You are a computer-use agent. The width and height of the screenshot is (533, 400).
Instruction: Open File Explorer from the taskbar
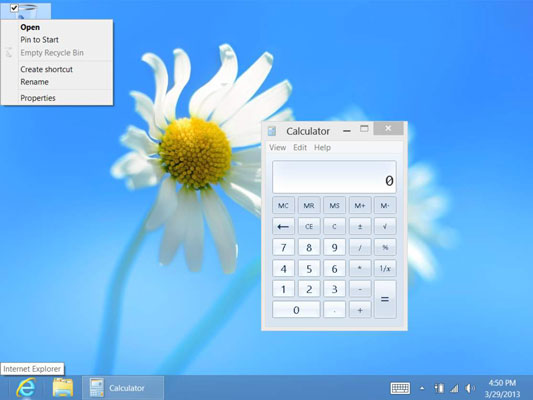[x=63, y=387]
